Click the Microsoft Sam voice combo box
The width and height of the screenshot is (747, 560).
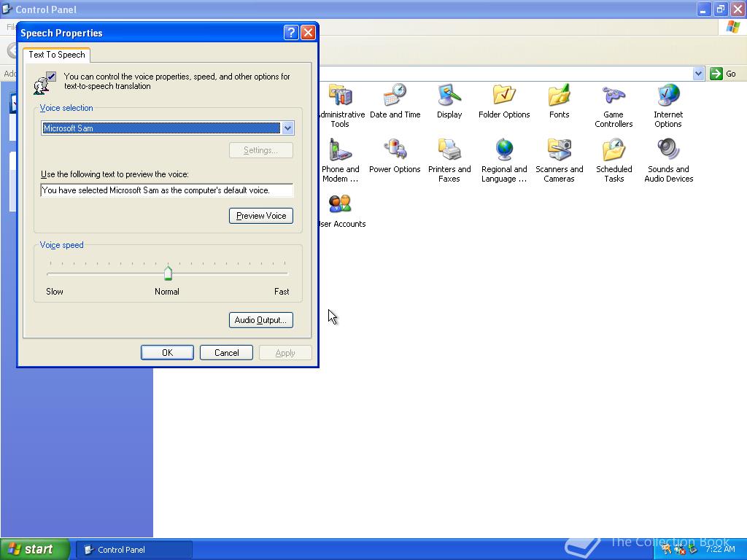[x=167, y=128]
